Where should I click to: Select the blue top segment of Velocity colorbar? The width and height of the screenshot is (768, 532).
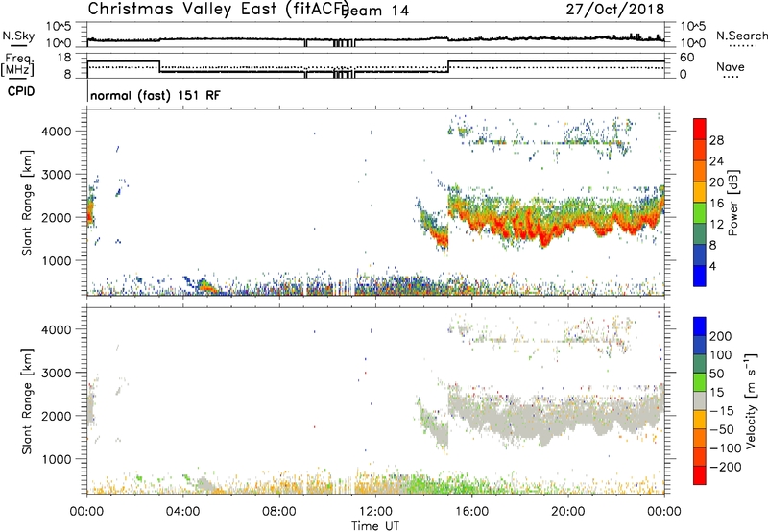coord(700,326)
